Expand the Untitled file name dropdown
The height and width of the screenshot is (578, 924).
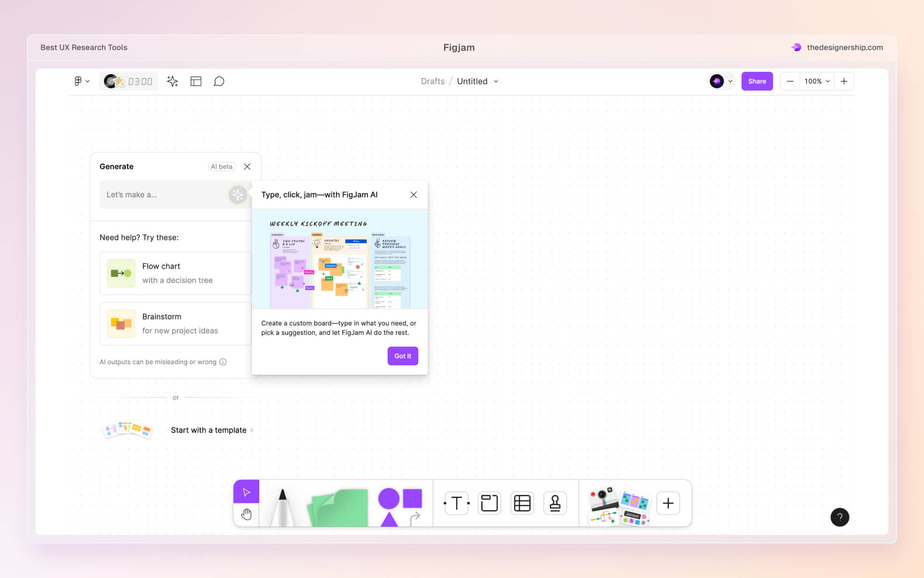(x=496, y=81)
